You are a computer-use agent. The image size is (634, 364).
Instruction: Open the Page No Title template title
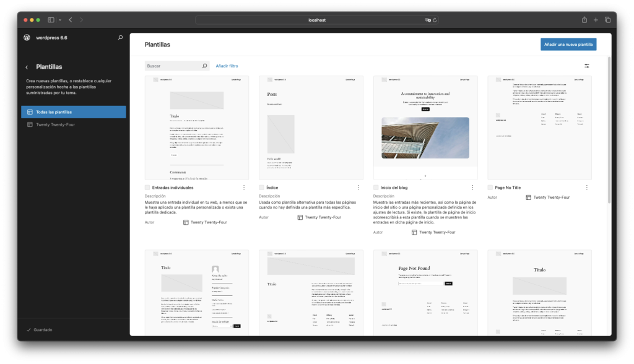pos(508,188)
